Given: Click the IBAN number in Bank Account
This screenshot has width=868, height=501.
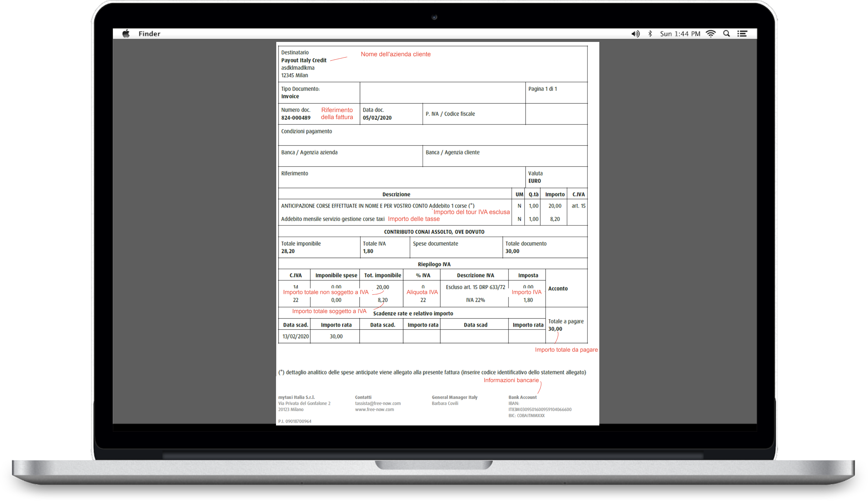Looking at the screenshot, I should click(540, 410).
